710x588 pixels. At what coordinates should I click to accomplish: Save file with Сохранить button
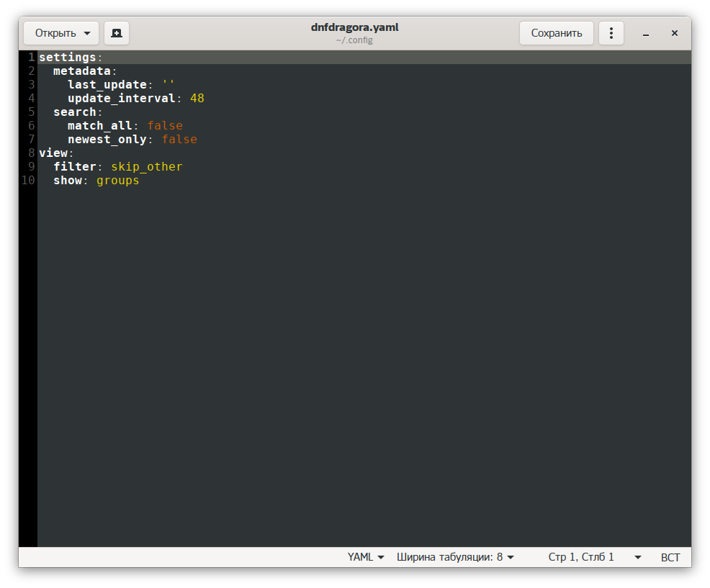556,33
